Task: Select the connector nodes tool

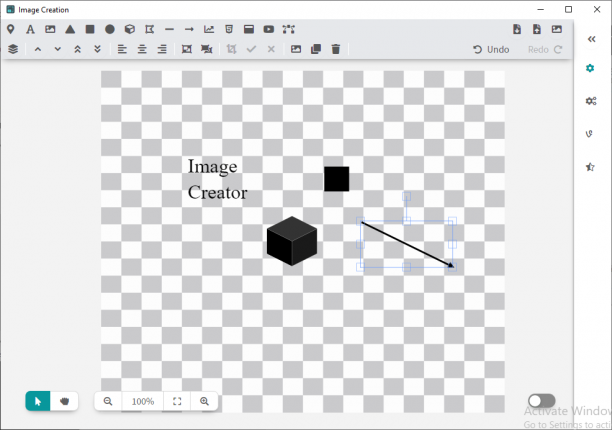Action: [x=288, y=29]
